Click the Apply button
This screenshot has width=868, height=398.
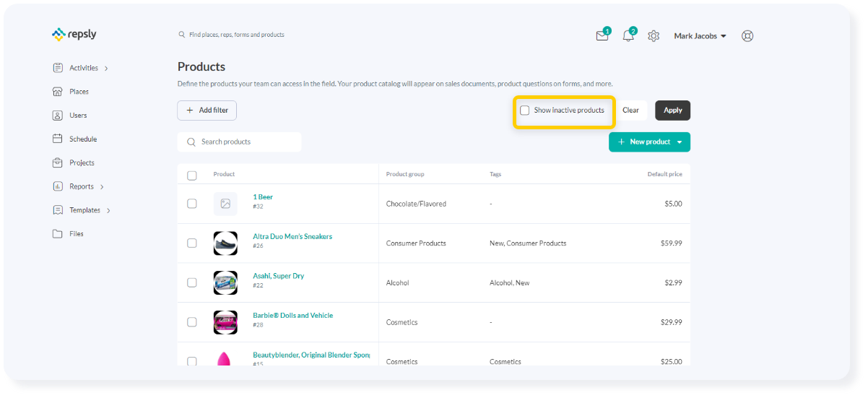(673, 111)
